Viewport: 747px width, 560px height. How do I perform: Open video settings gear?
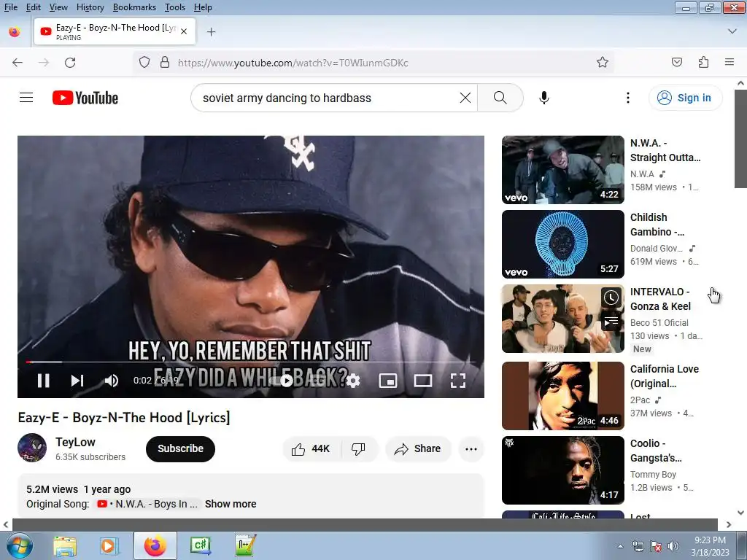pyautogui.click(x=353, y=381)
